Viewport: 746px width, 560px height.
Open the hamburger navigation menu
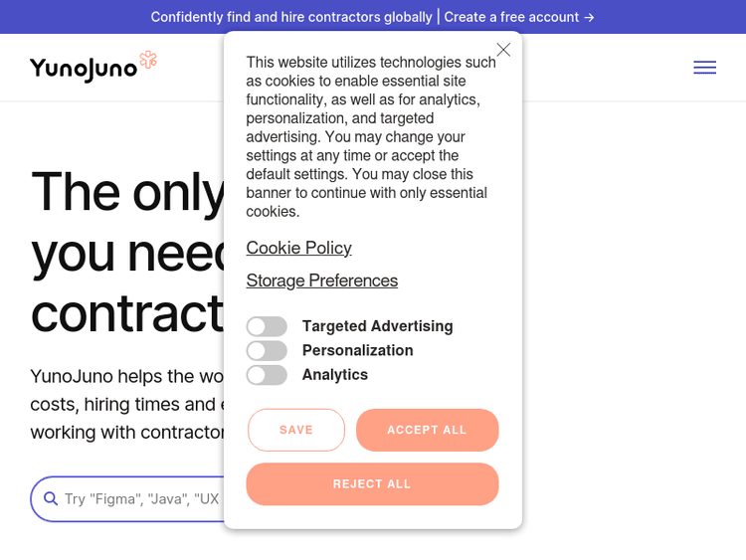pos(704,68)
